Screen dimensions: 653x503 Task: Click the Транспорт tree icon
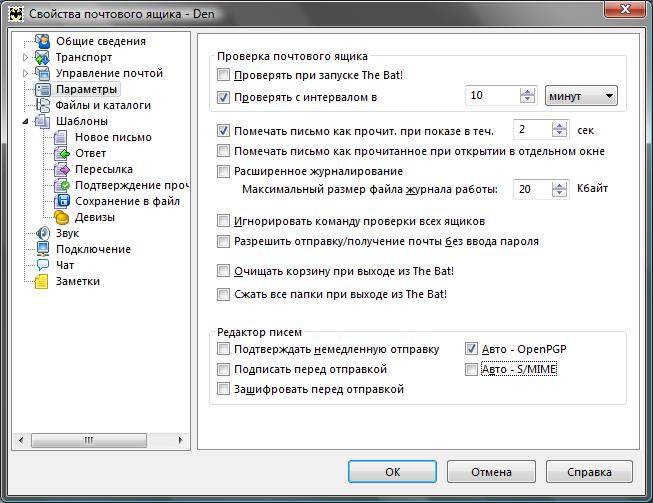[42, 57]
